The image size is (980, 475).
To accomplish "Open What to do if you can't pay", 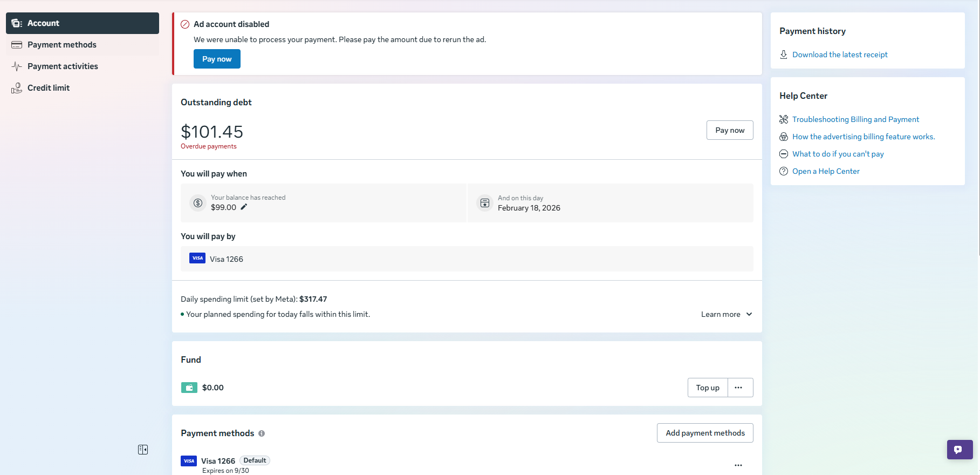I will click(x=838, y=154).
